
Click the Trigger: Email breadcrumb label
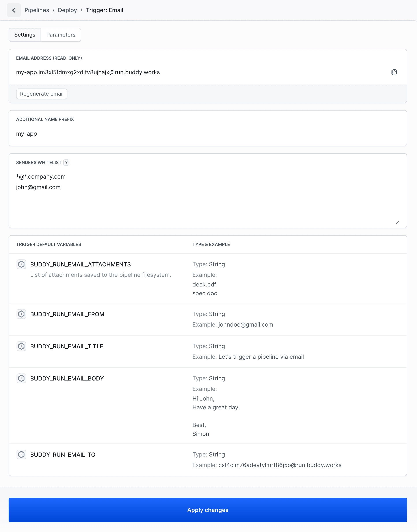pos(104,10)
